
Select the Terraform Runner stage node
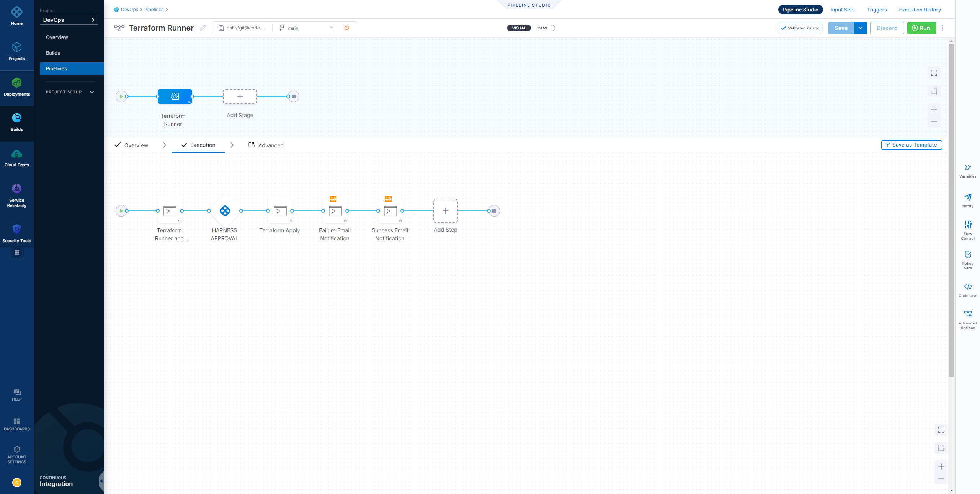(175, 96)
